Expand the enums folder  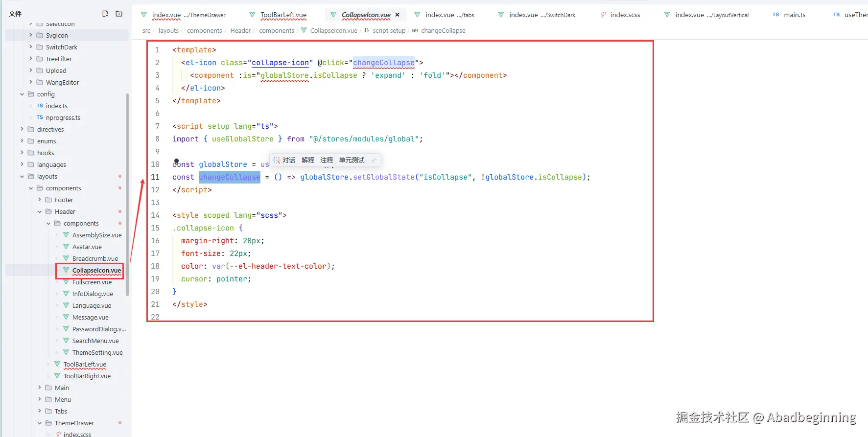pos(22,141)
